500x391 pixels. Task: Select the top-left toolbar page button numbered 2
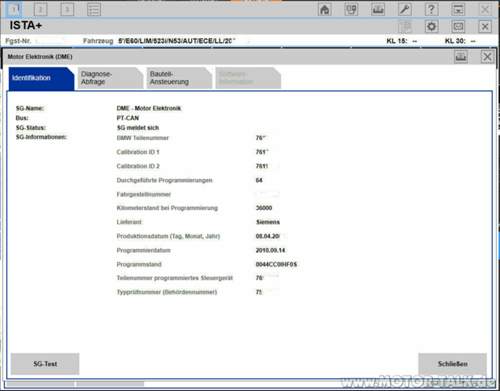[41, 9]
